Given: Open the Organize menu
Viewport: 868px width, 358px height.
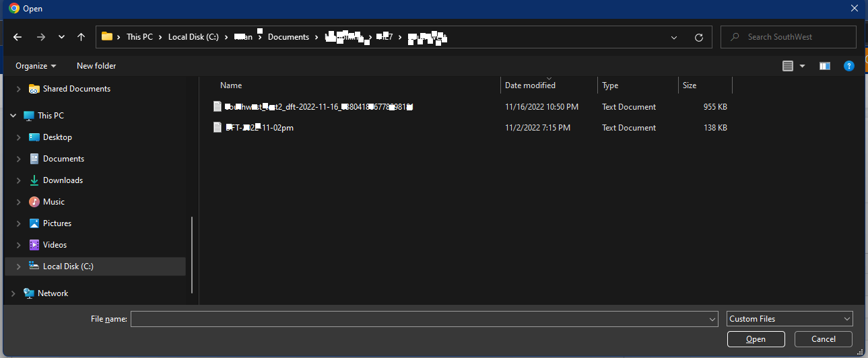Looking at the screenshot, I should pyautogui.click(x=36, y=66).
